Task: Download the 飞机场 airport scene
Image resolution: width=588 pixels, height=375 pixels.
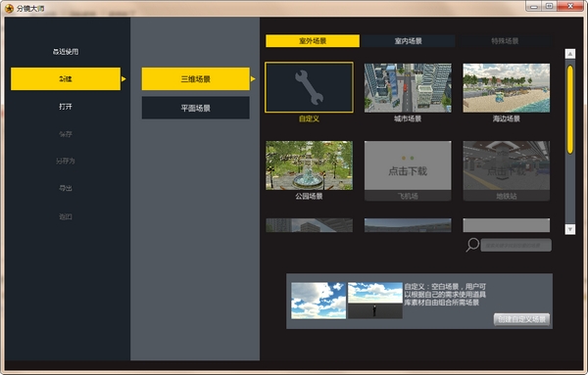Action: [408, 170]
